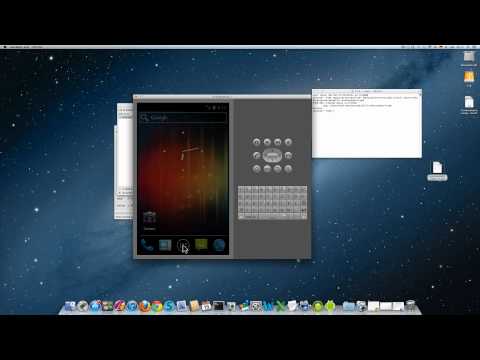Open Calendar from the Dock

(206, 306)
